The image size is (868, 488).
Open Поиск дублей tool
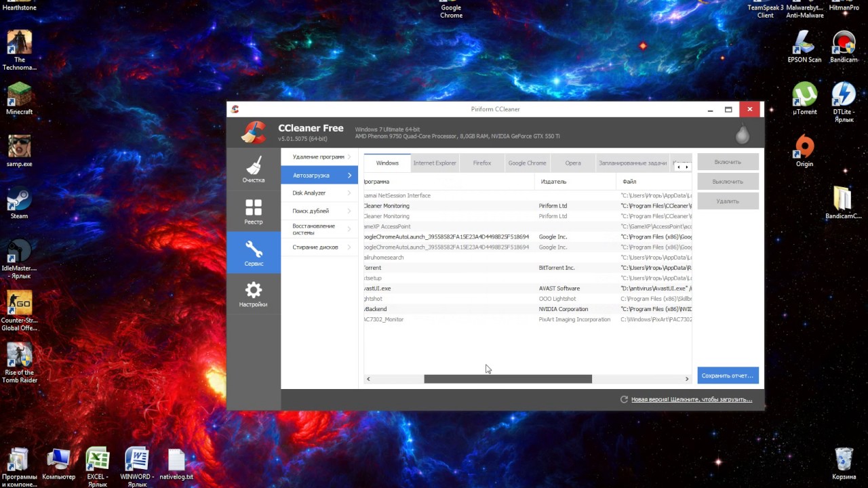319,211
